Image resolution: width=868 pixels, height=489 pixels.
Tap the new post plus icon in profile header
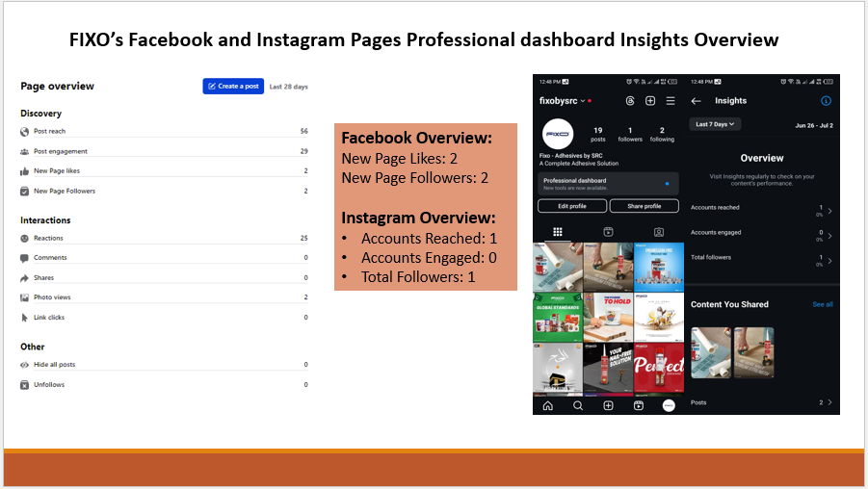[650, 101]
